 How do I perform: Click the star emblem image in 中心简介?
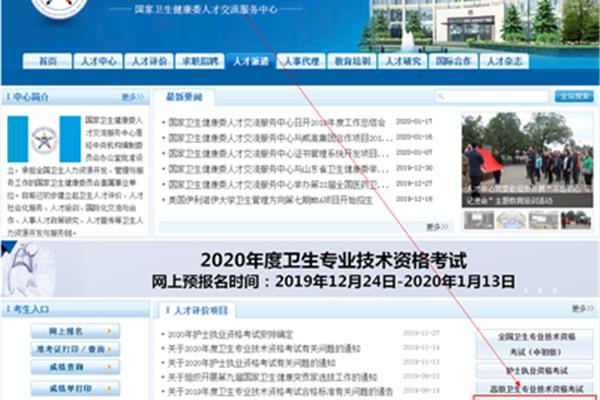[x=44, y=139]
